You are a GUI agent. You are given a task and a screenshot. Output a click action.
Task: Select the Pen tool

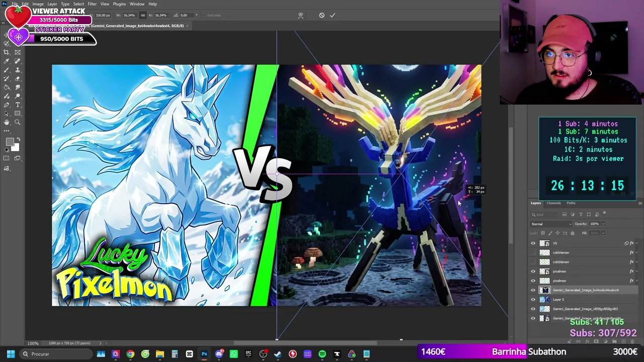click(x=7, y=105)
